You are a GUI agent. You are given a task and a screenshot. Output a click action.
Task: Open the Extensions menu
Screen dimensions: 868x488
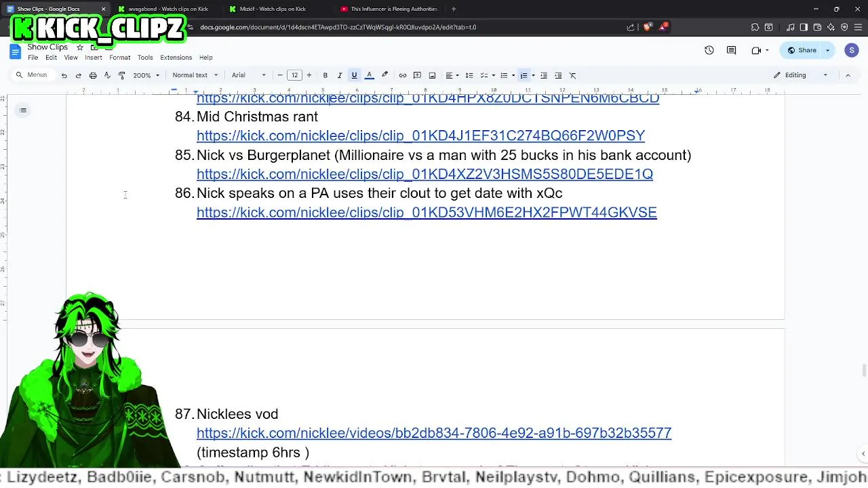[x=176, y=58]
